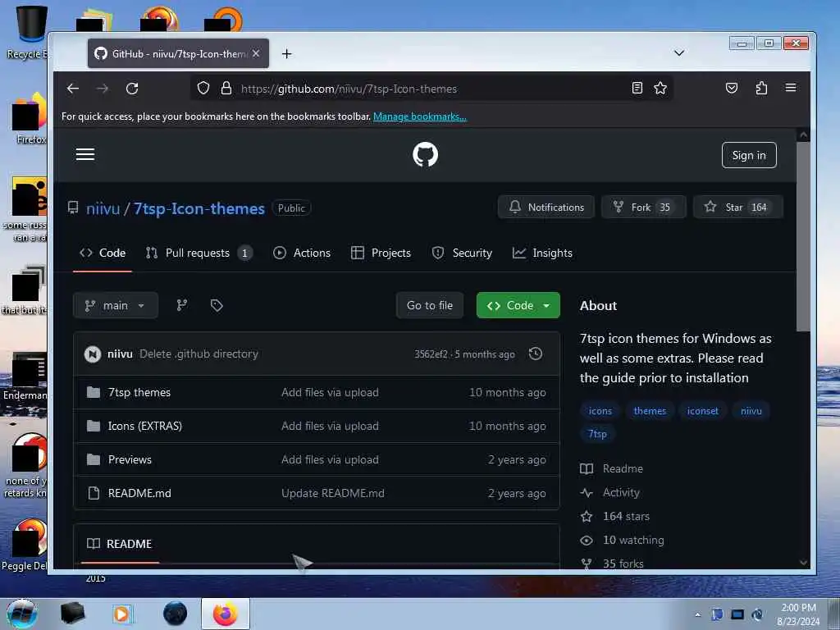
Task: Open the Previews folder
Action: click(130, 460)
